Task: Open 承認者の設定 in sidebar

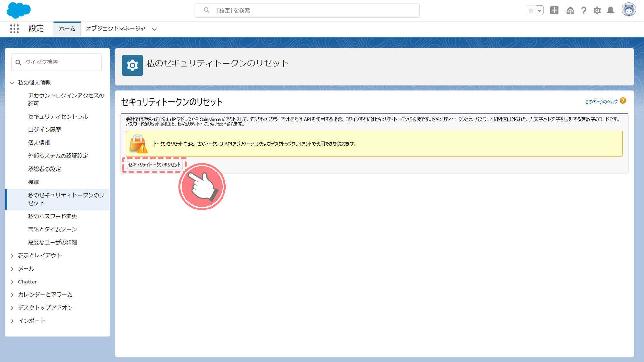Action: (x=44, y=169)
